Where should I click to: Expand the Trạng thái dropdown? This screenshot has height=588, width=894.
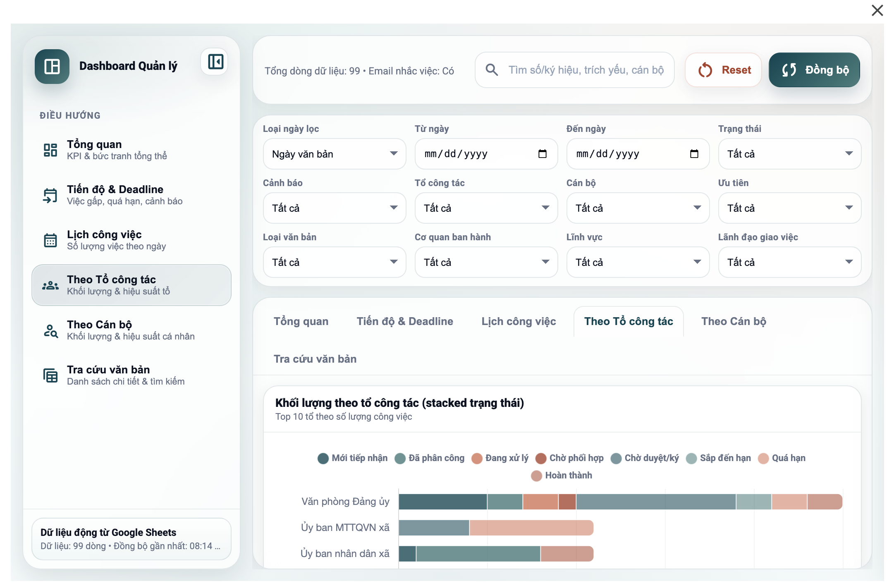coord(789,154)
